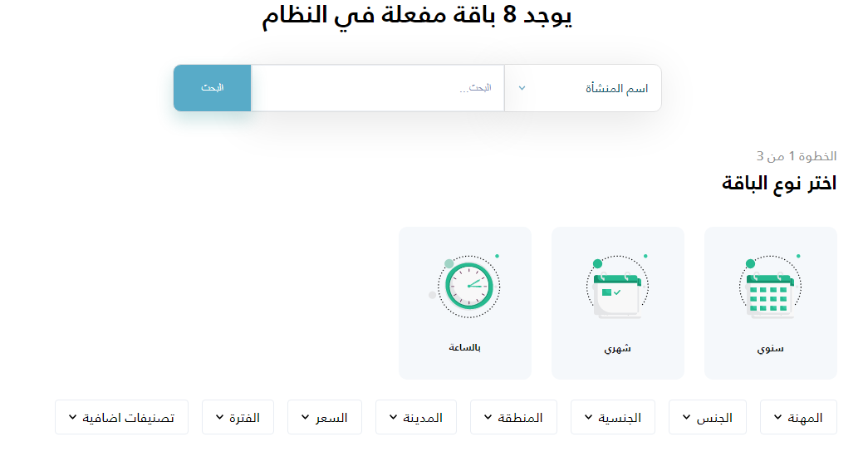The height and width of the screenshot is (471, 868).
Task: Open the الجنس filter dropdown
Action: [707, 417]
